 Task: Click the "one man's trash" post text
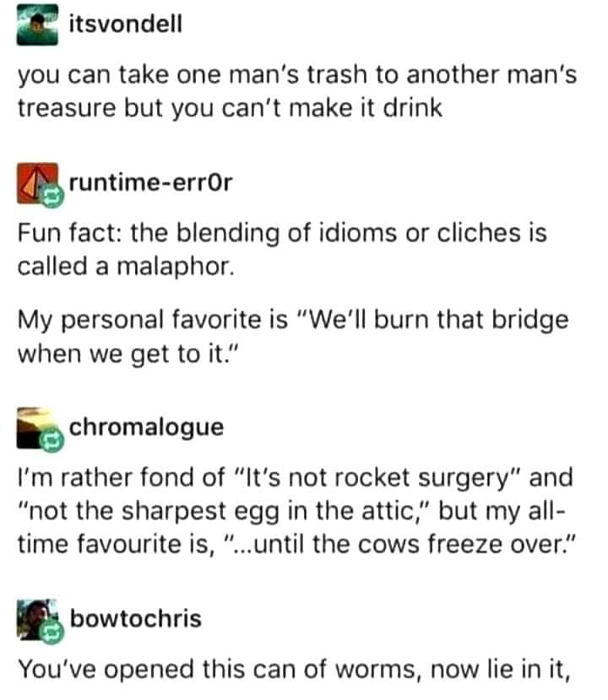point(297,91)
